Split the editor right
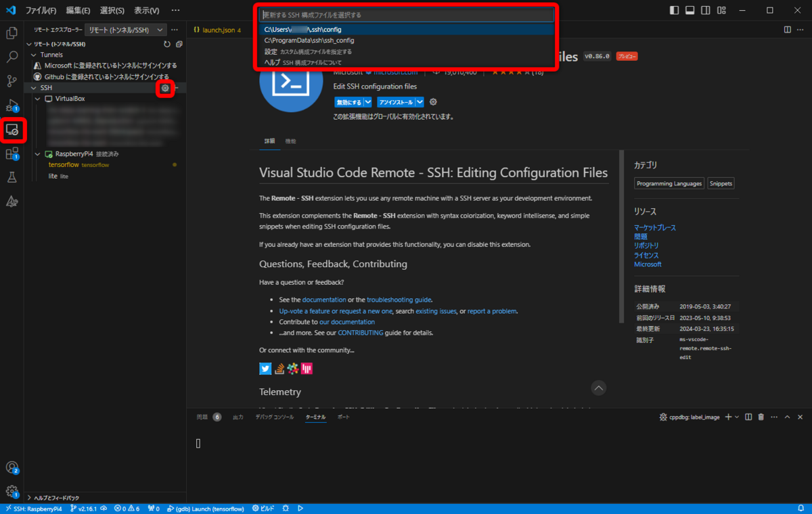Image resolution: width=812 pixels, height=514 pixels. point(787,30)
